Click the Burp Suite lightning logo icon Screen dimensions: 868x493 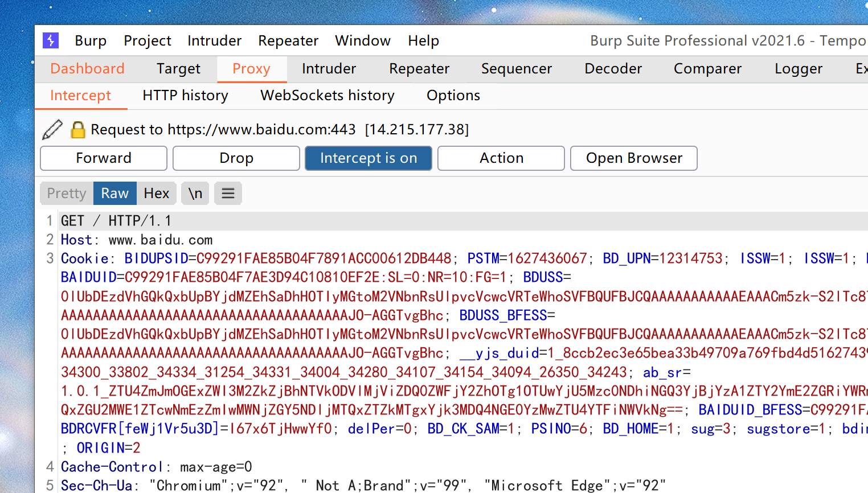(x=51, y=40)
